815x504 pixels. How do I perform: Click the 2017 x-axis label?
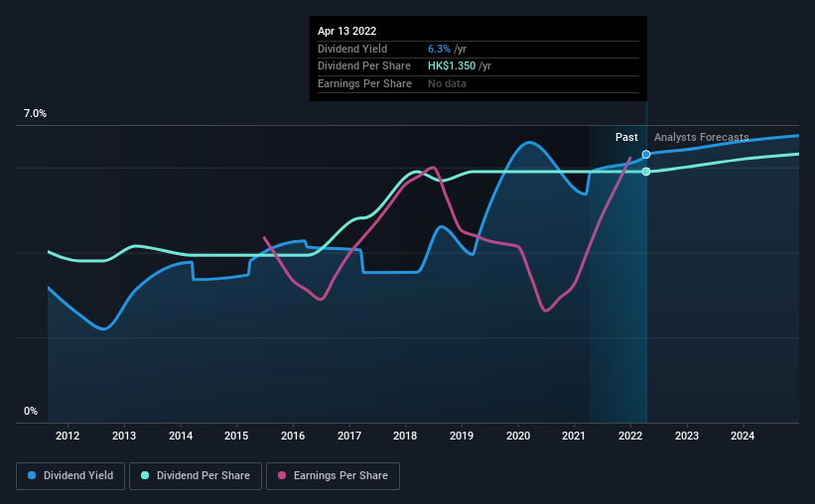349,436
